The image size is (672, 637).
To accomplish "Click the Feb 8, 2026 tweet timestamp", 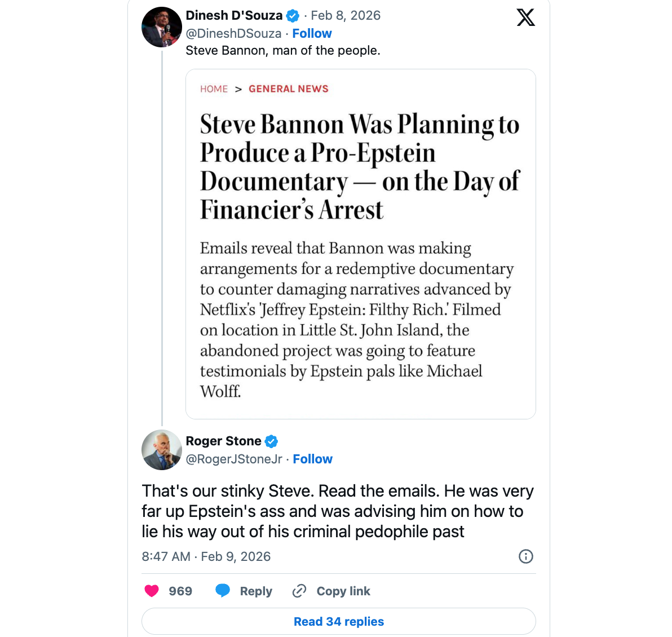I will [x=345, y=15].
